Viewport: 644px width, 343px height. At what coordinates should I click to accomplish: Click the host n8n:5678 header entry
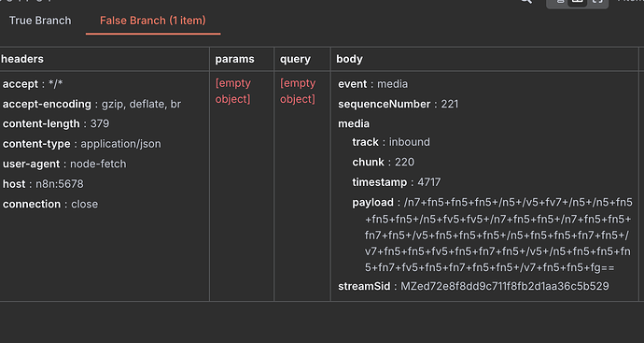pyautogui.click(x=43, y=184)
